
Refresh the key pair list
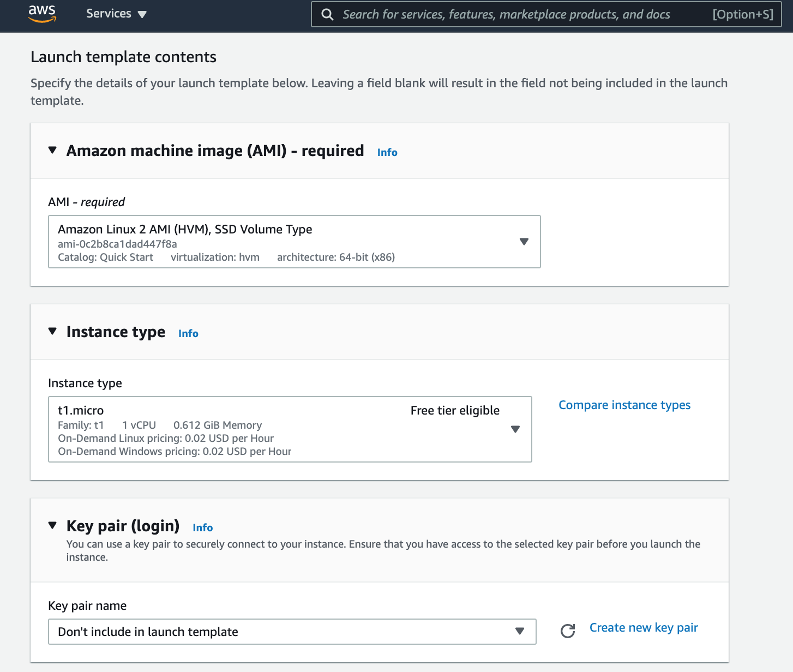coord(568,631)
